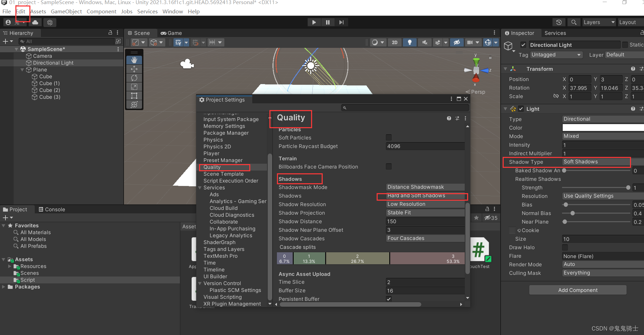Open the Shadowmask Mode dropdown
The height and width of the screenshot is (335, 644).
click(x=425, y=187)
